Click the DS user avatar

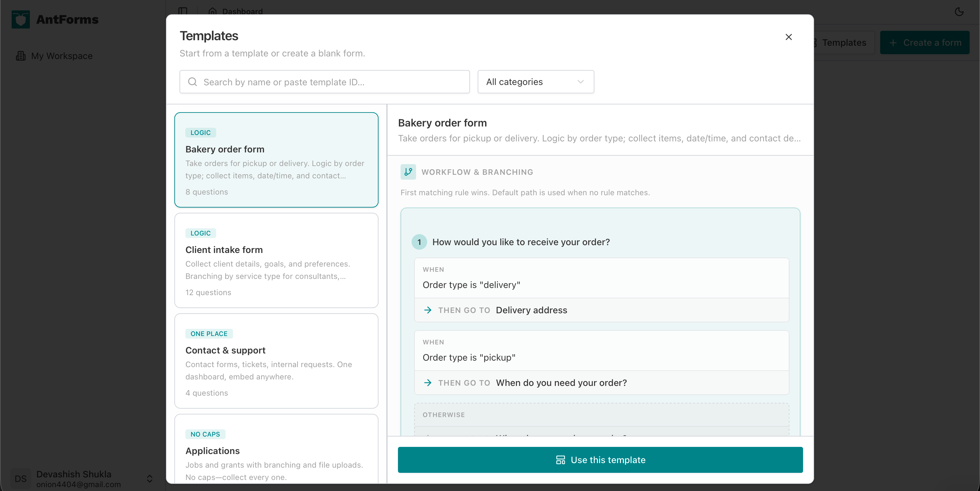point(20,478)
